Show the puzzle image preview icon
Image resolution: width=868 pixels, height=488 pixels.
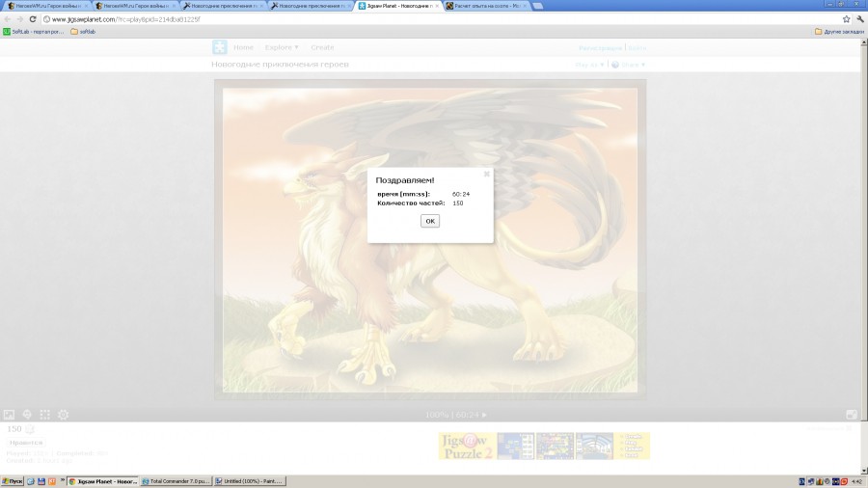pyautogui.click(x=9, y=415)
